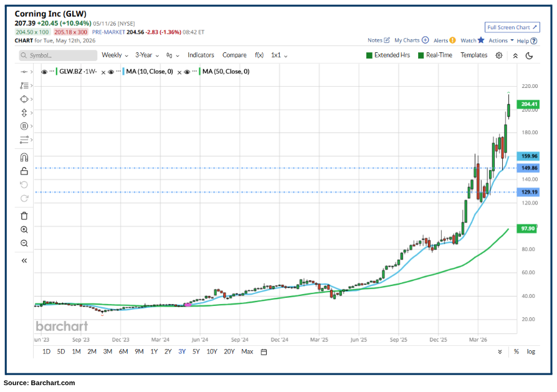The width and height of the screenshot is (557, 392).
Task: Switch chart to percent scale
Action: [x=516, y=351]
